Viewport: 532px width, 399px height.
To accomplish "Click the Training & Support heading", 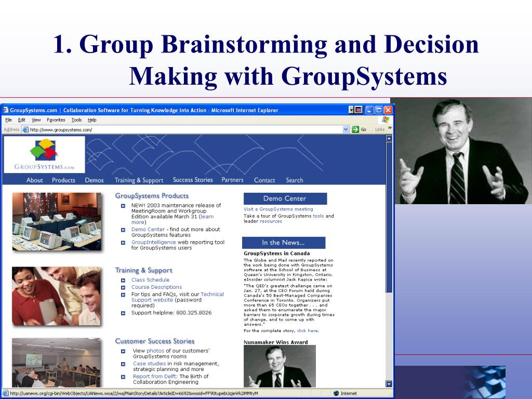I will point(143,270).
